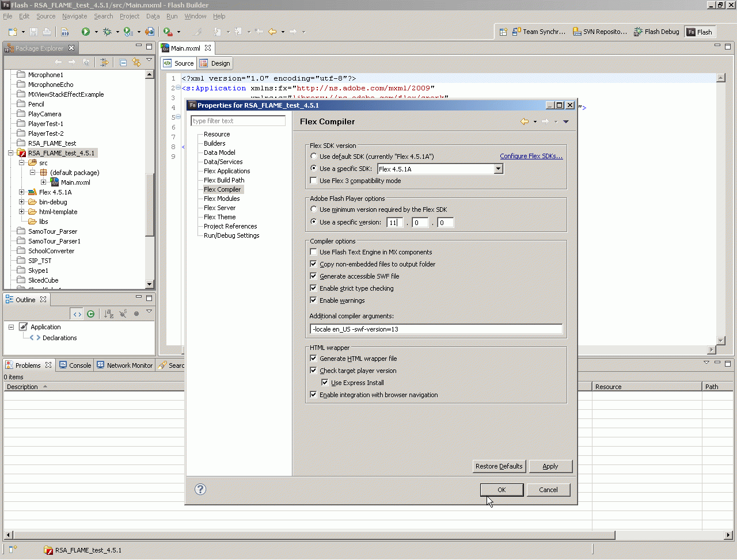Click the External Tools run icon
This screenshot has width=737, height=560.
coord(168,32)
